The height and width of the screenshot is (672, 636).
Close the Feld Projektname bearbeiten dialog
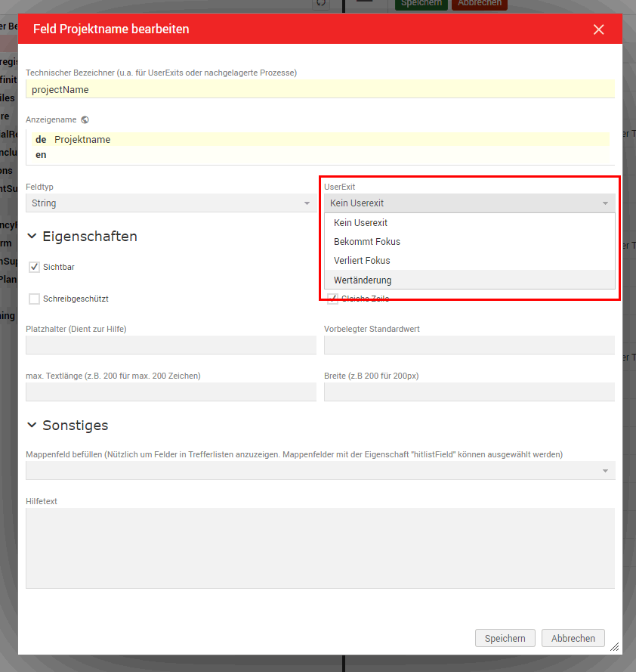[x=598, y=29]
